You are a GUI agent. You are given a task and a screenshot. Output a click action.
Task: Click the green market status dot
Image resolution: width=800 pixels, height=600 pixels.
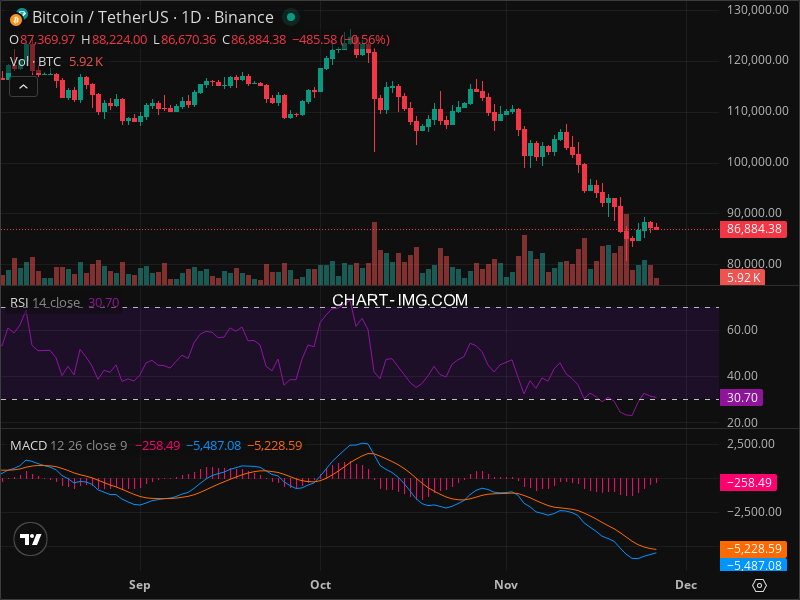290,17
